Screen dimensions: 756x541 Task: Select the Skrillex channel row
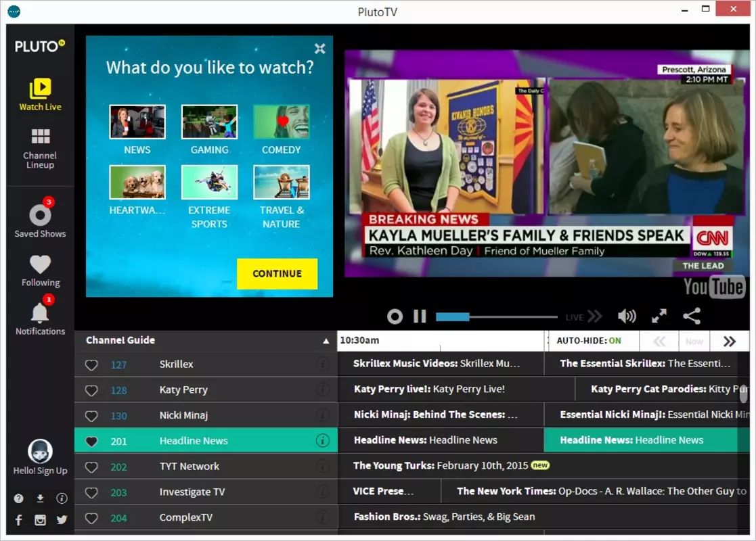[206, 364]
